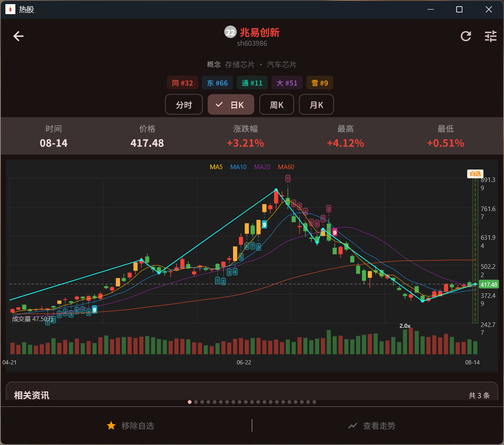504x445 pixels.
Task: Click the 涨跌幅 value +3.21%
Action: tap(246, 143)
